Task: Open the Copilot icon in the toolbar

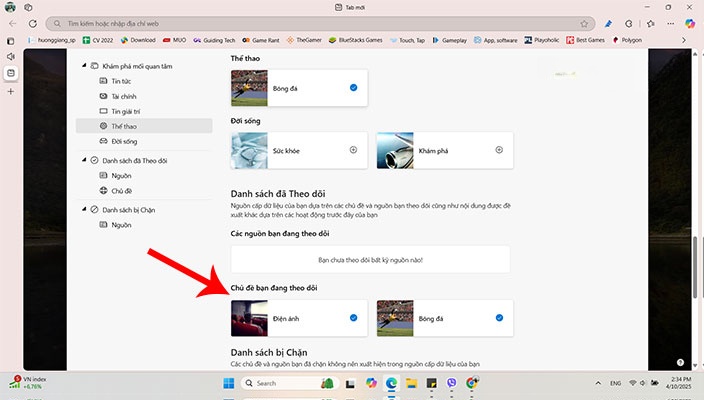Action: click(690, 23)
